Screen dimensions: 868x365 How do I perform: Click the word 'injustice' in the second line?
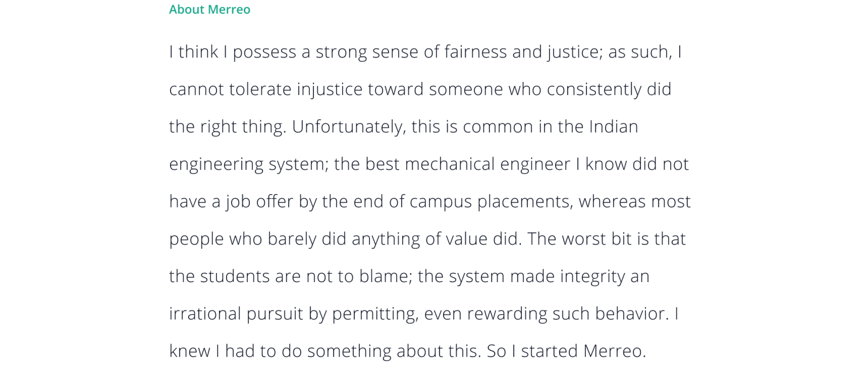[329, 89]
